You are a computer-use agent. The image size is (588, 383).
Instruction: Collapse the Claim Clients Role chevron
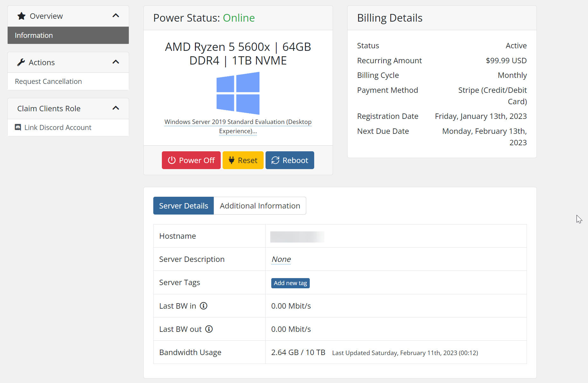(x=116, y=108)
